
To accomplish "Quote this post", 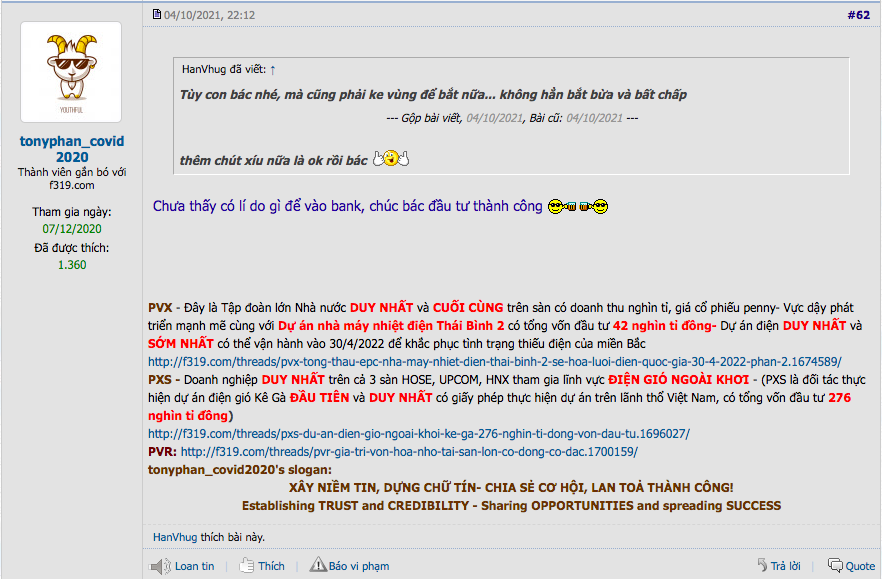I will [860, 566].
